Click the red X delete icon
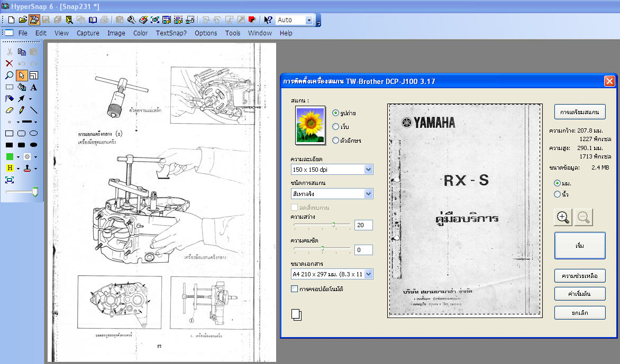This screenshot has height=364, width=620. point(10,63)
